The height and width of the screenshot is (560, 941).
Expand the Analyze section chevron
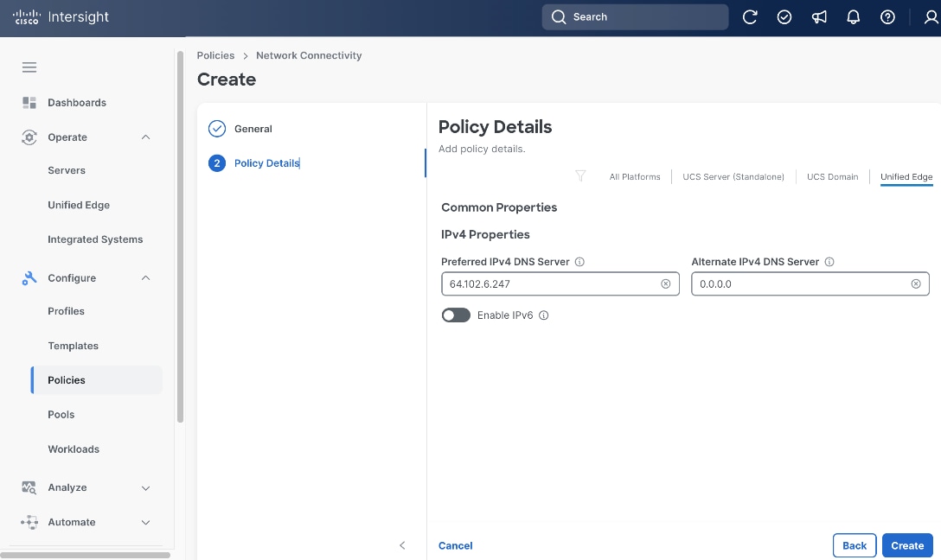point(145,488)
